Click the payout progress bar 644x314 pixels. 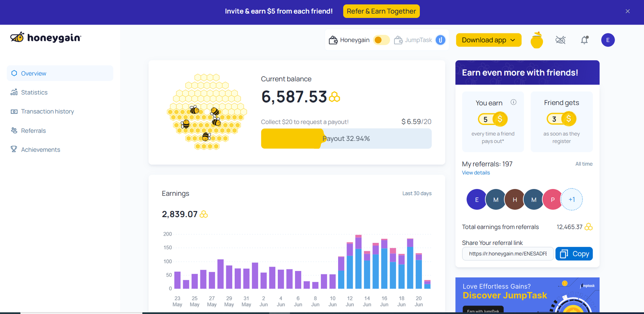click(346, 139)
